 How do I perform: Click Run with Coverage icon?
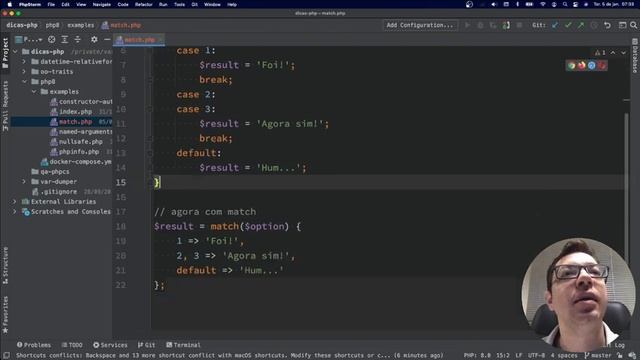click(x=493, y=25)
